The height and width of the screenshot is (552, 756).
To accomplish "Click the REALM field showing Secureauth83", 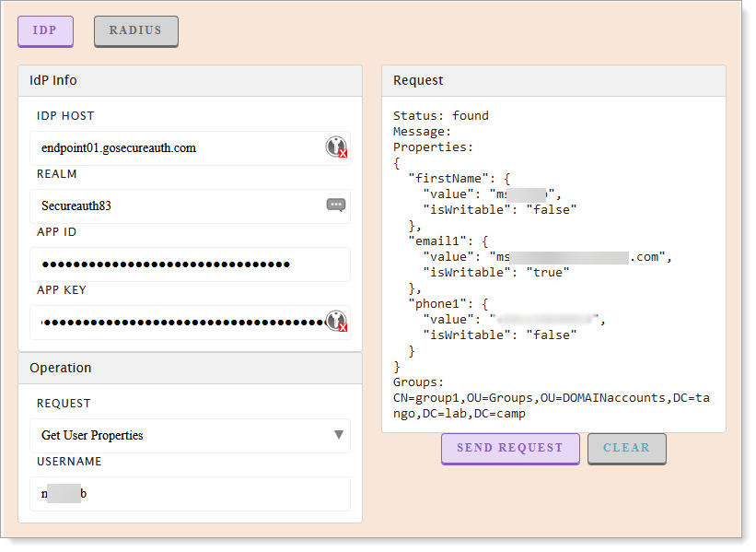I will tap(166, 206).
